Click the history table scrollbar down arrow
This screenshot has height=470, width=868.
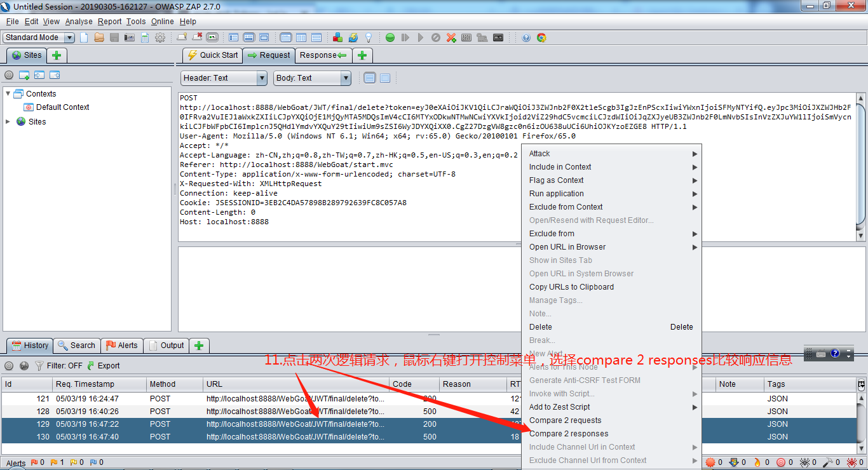861,450
